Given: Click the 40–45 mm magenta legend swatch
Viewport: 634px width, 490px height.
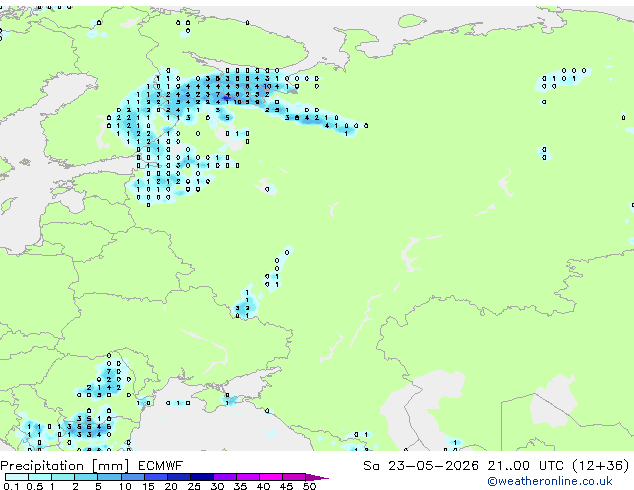Looking at the screenshot, I should (x=271, y=477).
